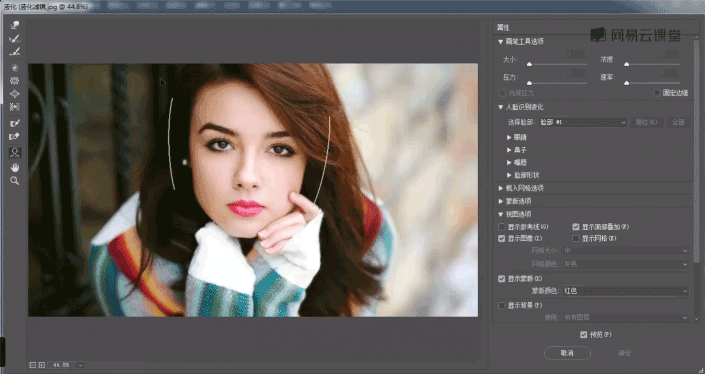Collapse the 人脸识别液化 section
705x374 pixels.
(500, 107)
